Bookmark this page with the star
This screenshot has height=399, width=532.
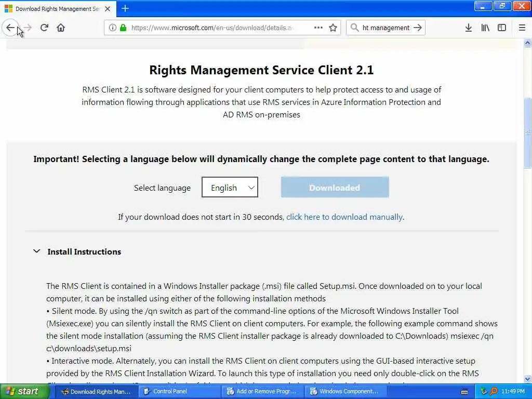pos(333,28)
